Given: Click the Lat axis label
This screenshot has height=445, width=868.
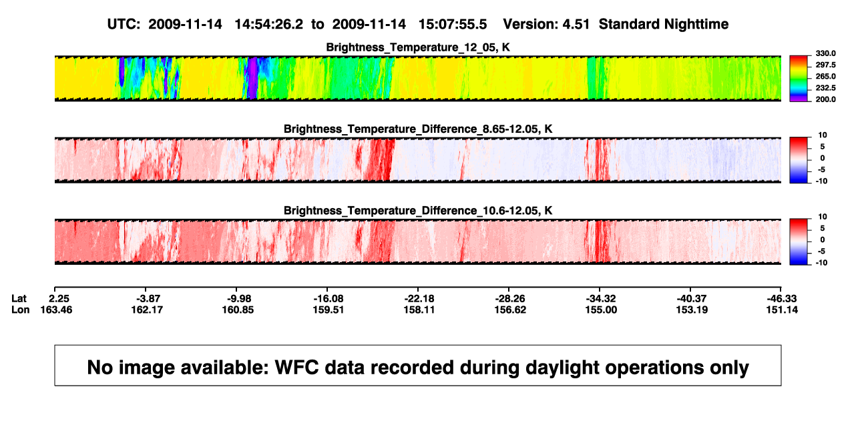Looking at the screenshot, I should point(18,298).
